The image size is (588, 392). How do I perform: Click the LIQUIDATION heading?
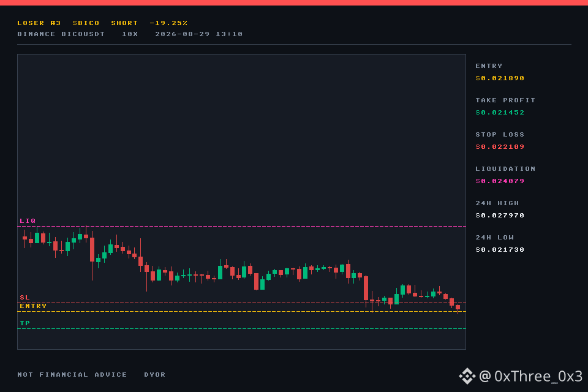pos(505,169)
